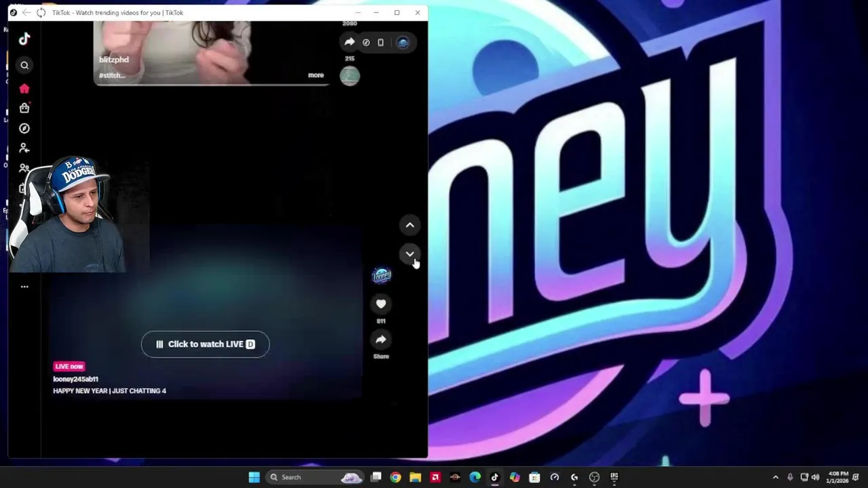Launch Google Chrome from taskbar

(395, 477)
